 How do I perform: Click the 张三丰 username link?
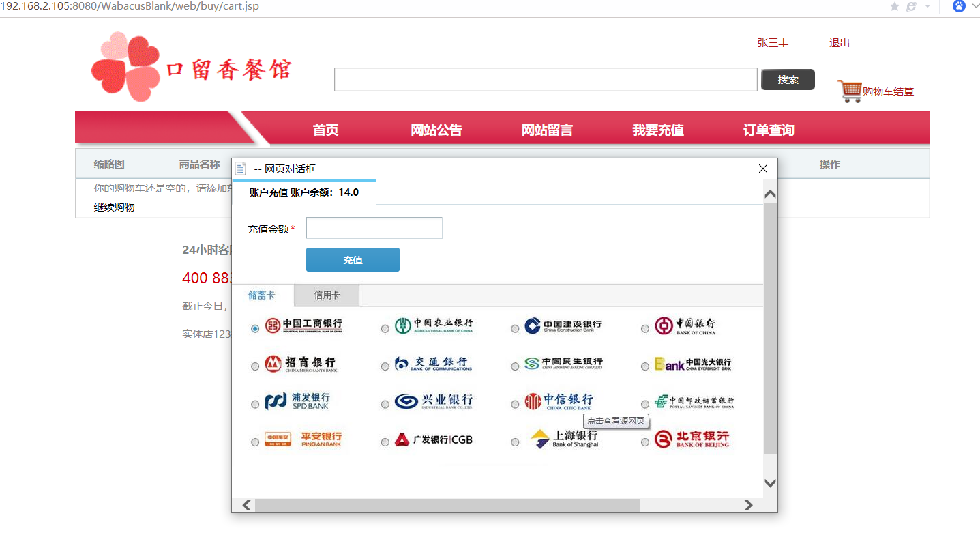(773, 42)
